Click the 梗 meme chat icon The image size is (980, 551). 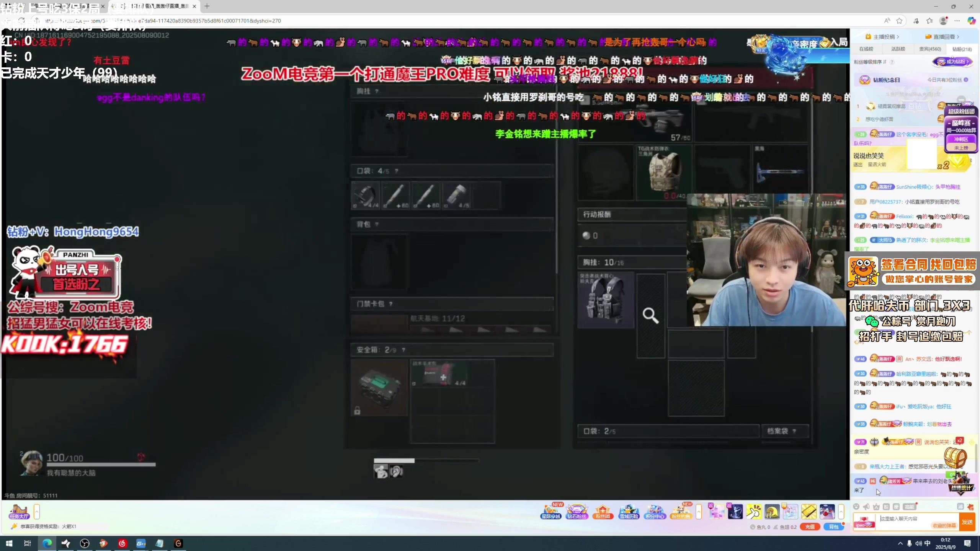click(x=896, y=507)
